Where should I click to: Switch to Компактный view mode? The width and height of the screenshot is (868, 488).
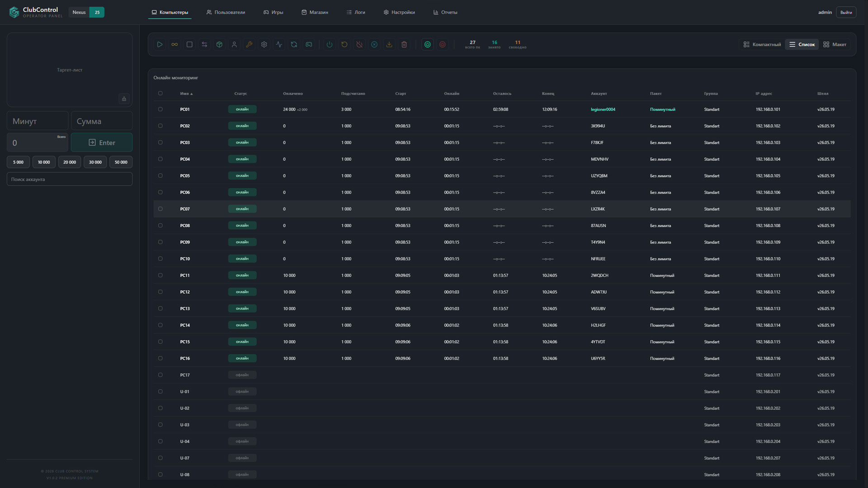[762, 44]
